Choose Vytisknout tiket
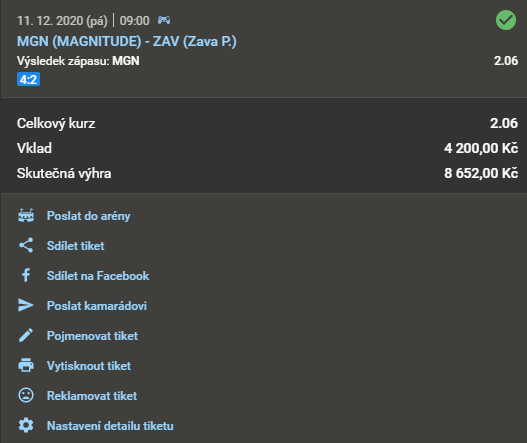Viewport: 527px width, 443px height. pos(89,365)
